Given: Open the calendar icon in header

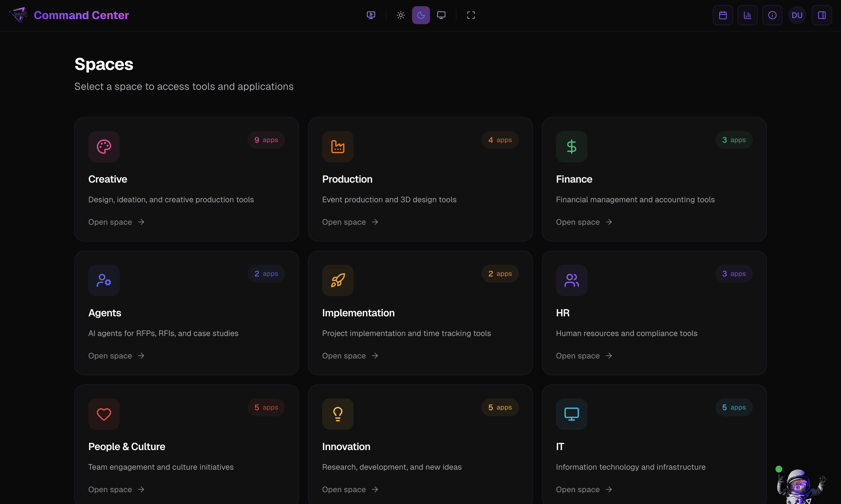Looking at the screenshot, I should 723,15.
